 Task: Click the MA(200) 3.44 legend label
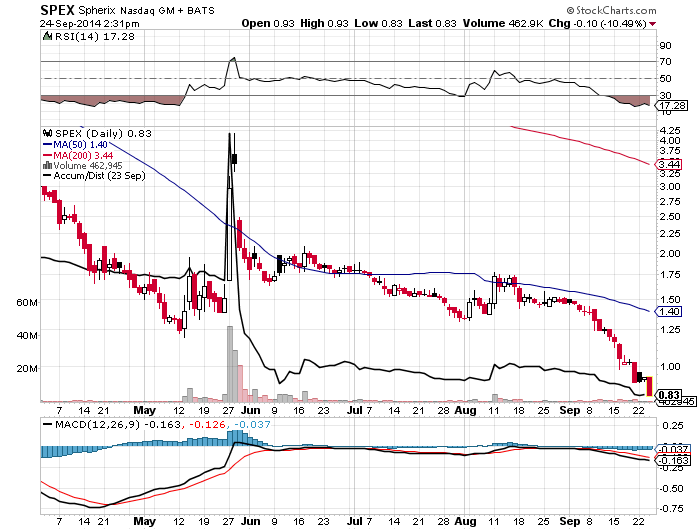point(79,155)
